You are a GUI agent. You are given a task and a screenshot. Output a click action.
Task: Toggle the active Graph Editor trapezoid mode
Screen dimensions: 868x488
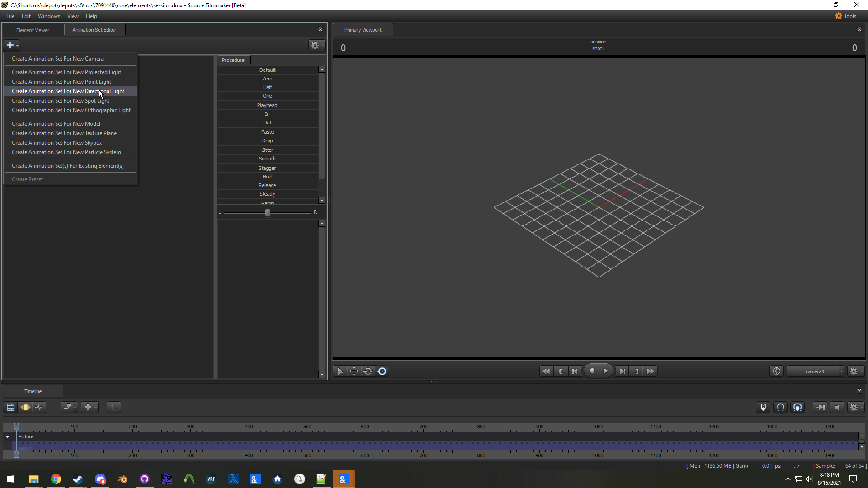click(25, 407)
